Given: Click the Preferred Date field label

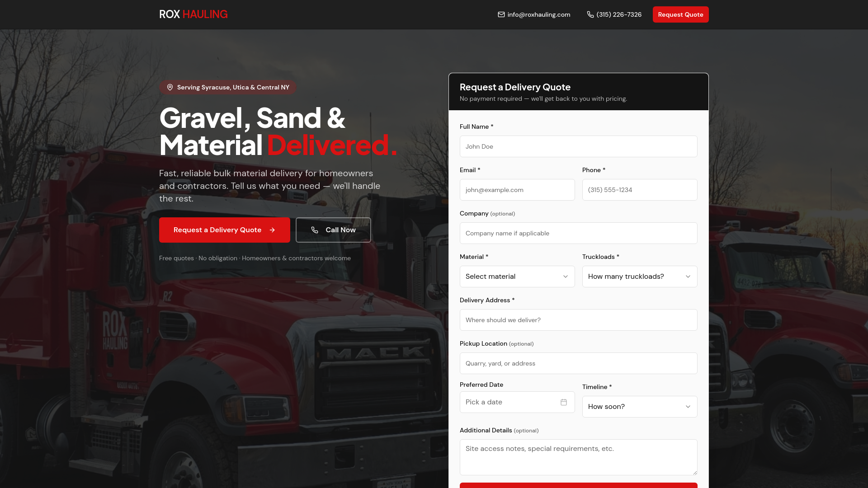Looking at the screenshot, I should click(481, 385).
